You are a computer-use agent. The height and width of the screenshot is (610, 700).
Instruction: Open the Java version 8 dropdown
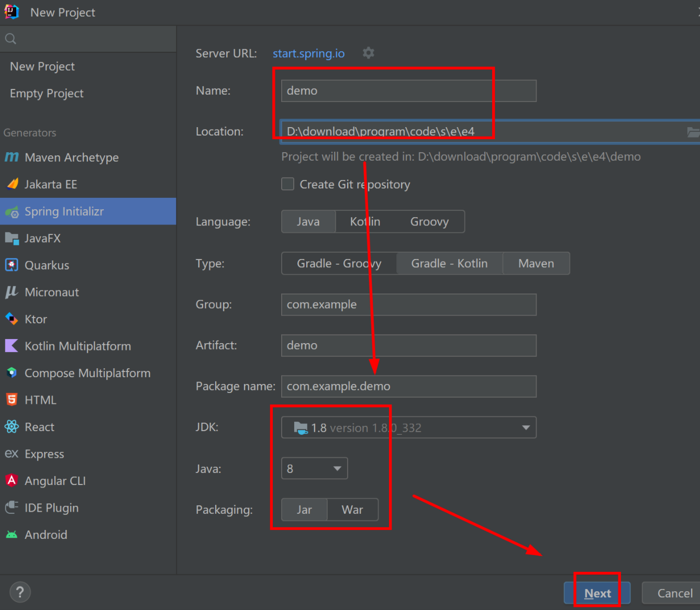(x=314, y=468)
